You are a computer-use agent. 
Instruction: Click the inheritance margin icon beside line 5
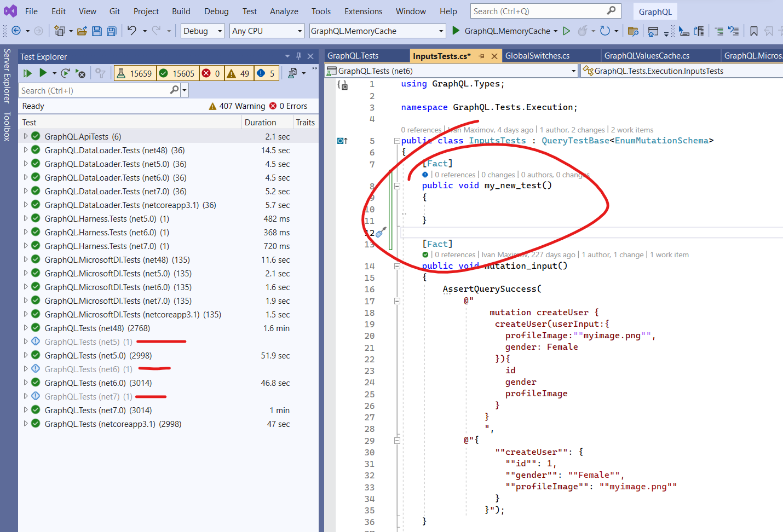point(342,141)
